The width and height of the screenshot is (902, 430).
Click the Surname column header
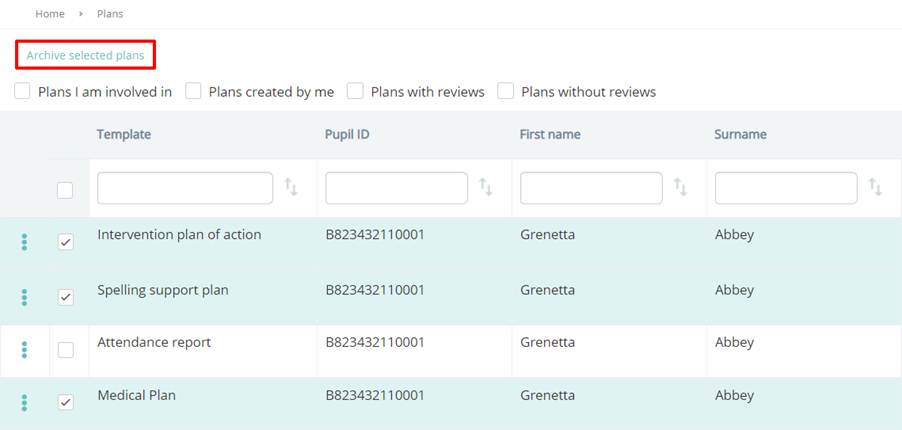click(x=740, y=134)
